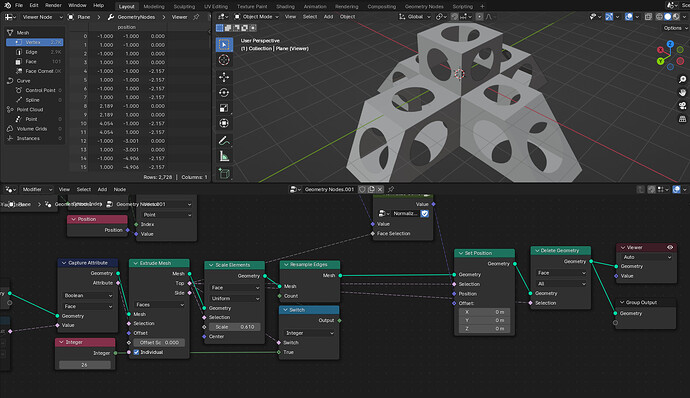Click the Integer node value 26 field
Screen dimensions: 690x398
pos(84,365)
